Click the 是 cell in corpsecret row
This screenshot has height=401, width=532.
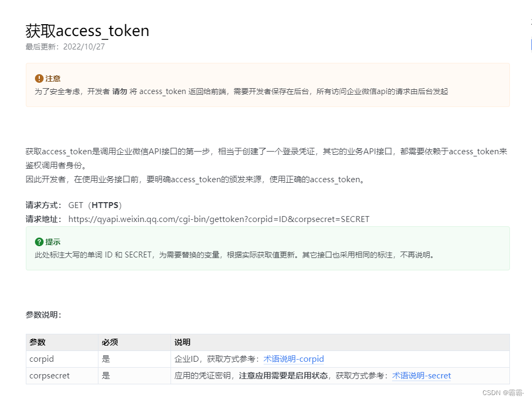point(134,376)
